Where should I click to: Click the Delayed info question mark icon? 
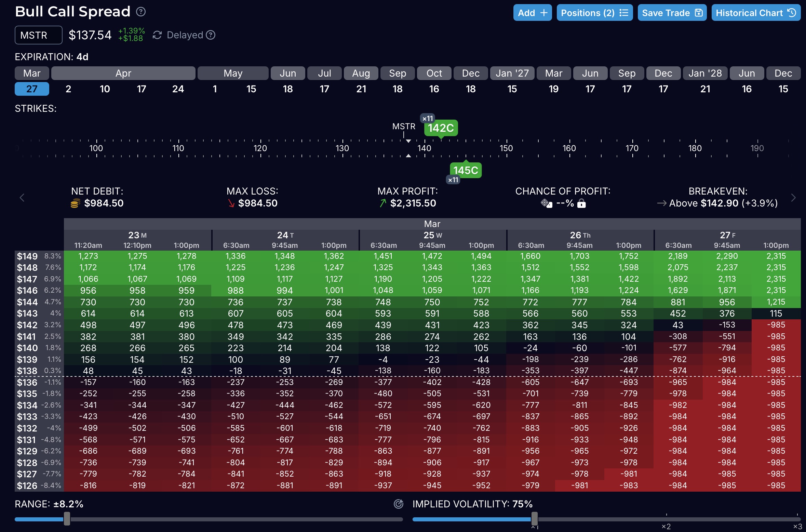211,35
